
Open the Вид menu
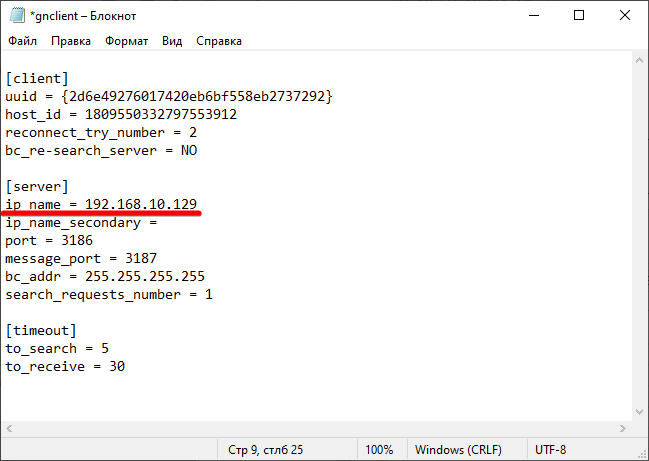pyautogui.click(x=172, y=41)
